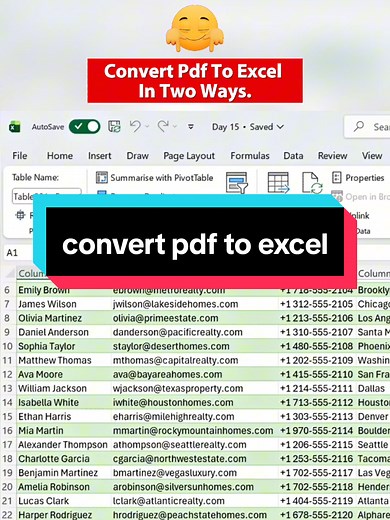The image size is (390, 520).
Task: Select email cgarcia@northwestestate.com
Action: (179, 459)
